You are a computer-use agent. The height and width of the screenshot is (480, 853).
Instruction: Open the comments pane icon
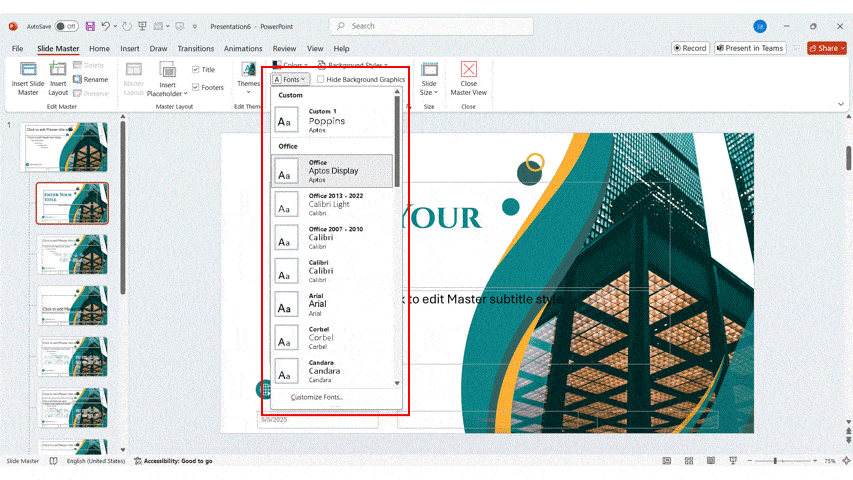coord(797,48)
